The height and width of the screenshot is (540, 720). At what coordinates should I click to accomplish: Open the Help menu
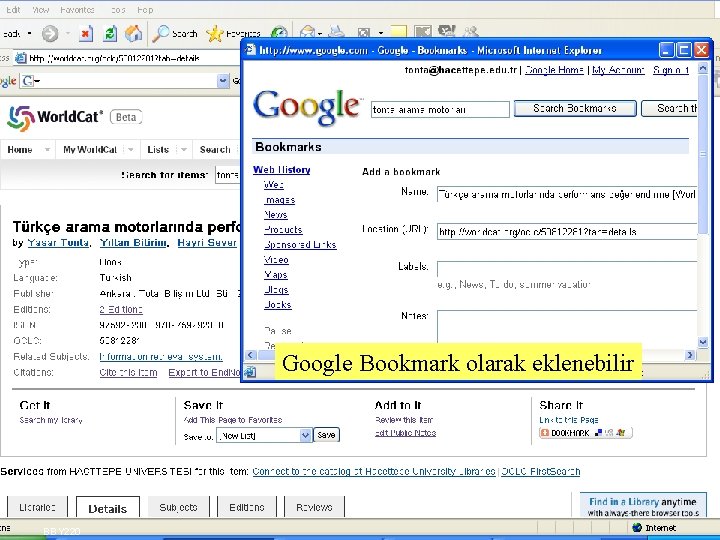point(145,10)
